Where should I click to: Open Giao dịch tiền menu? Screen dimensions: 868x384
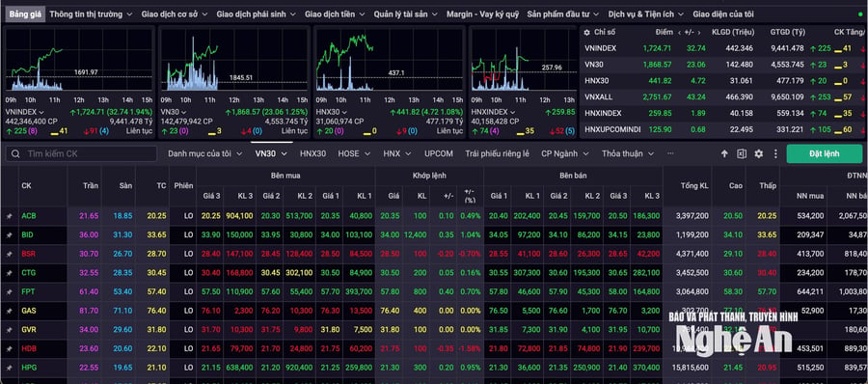click(x=336, y=14)
